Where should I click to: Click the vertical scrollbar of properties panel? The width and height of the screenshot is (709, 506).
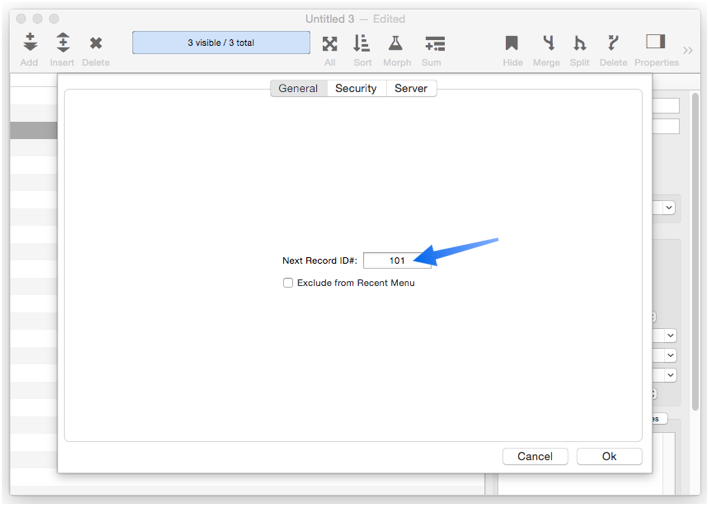click(695, 251)
